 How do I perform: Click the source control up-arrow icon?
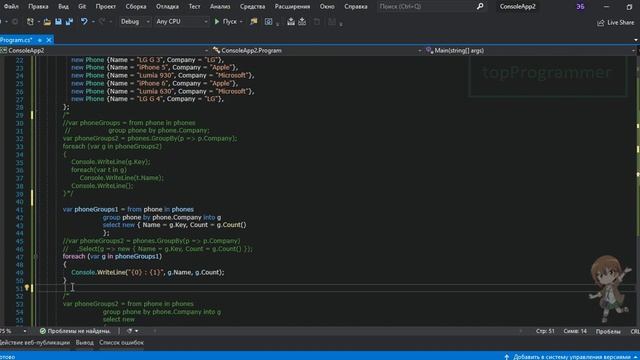point(507,357)
